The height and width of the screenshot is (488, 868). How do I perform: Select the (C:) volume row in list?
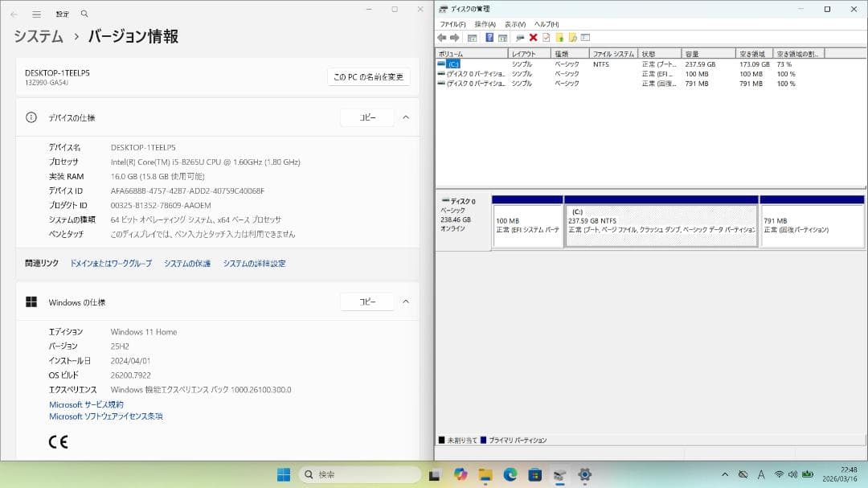pos(631,64)
